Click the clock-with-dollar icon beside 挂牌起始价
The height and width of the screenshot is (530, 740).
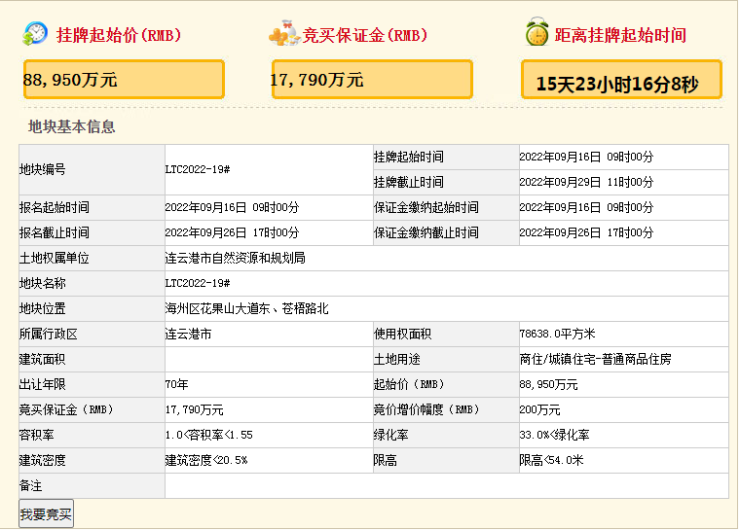click(x=35, y=34)
